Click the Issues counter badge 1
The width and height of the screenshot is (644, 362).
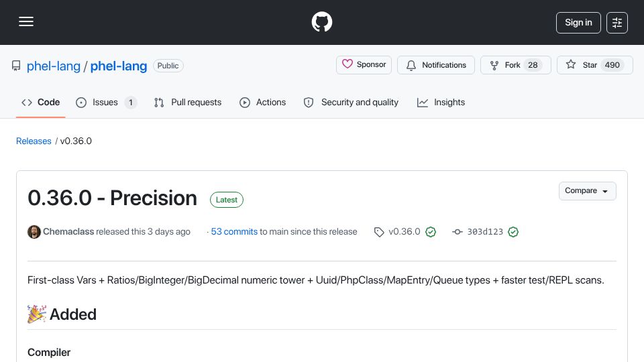pyautogui.click(x=131, y=103)
